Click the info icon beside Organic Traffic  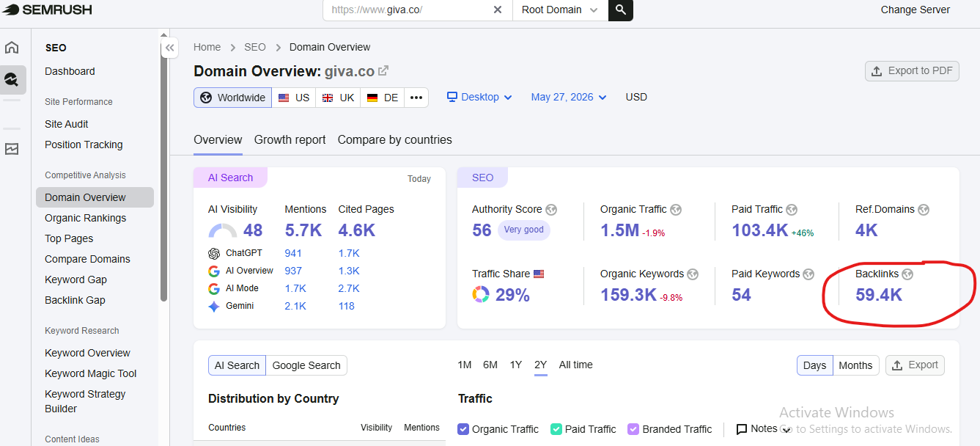point(676,210)
